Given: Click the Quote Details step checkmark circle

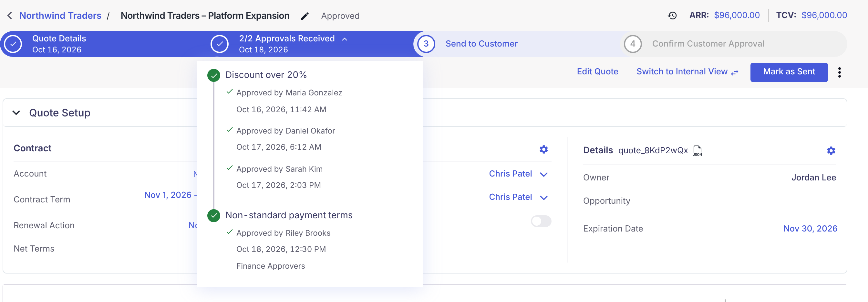Looking at the screenshot, I should click(x=13, y=44).
